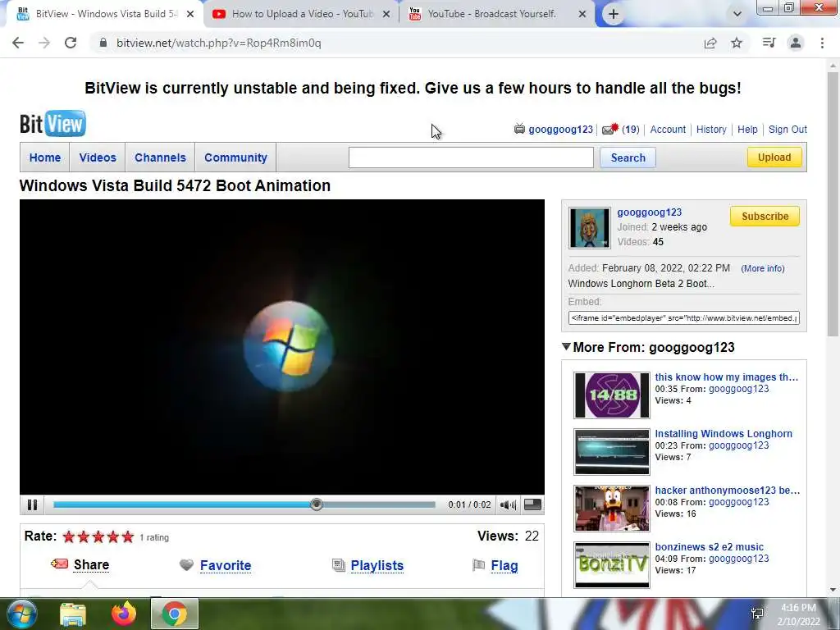Viewport: 840px width, 630px height.
Task: Click the TV icon beside googgoog123 username
Action: 519,129
